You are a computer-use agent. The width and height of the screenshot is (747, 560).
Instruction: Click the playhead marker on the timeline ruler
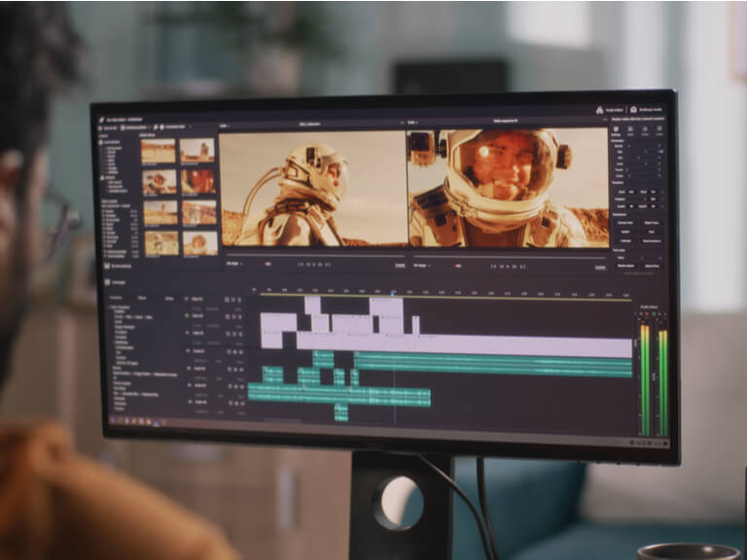[393, 292]
